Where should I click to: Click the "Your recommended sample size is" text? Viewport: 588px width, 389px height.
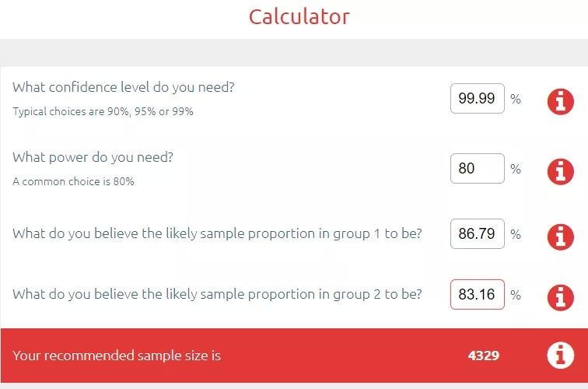point(117,356)
